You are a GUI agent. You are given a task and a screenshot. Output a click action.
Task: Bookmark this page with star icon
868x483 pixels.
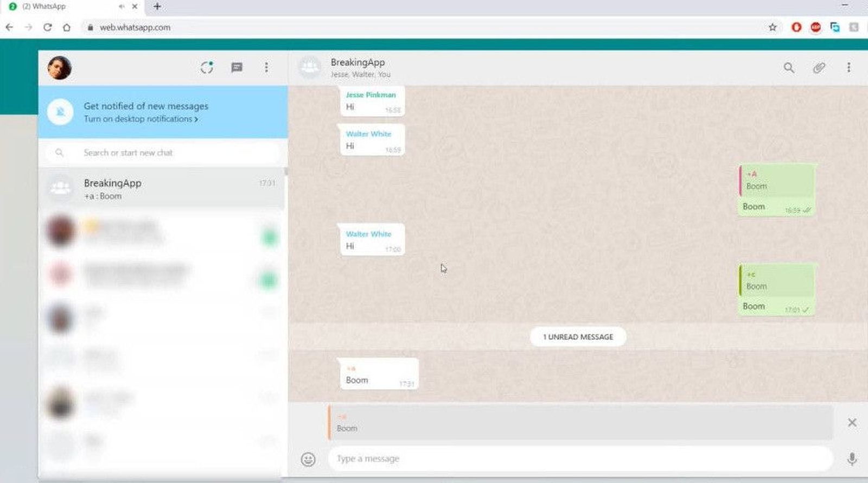(x=773, y=27)
